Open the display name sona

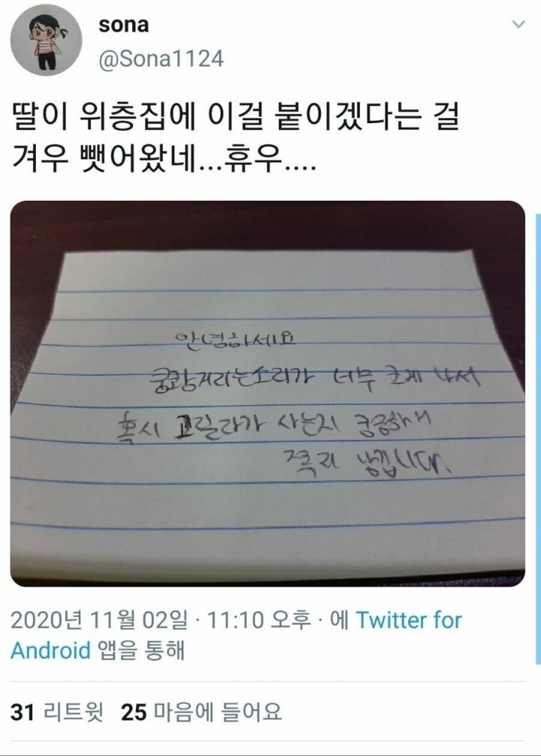point(123,25)
